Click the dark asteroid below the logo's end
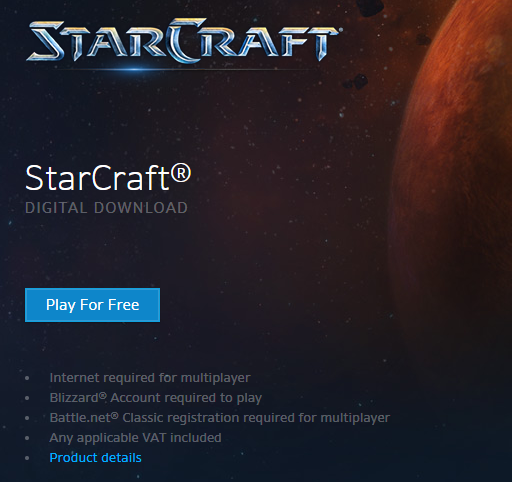 (x=356, y=82)
